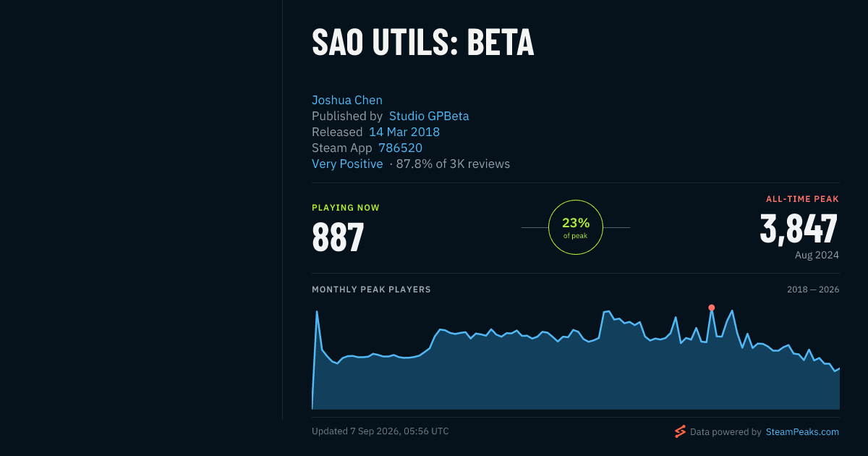Click the Monthly Peak Players heading

pyautogui.click(x=371, y=290)
